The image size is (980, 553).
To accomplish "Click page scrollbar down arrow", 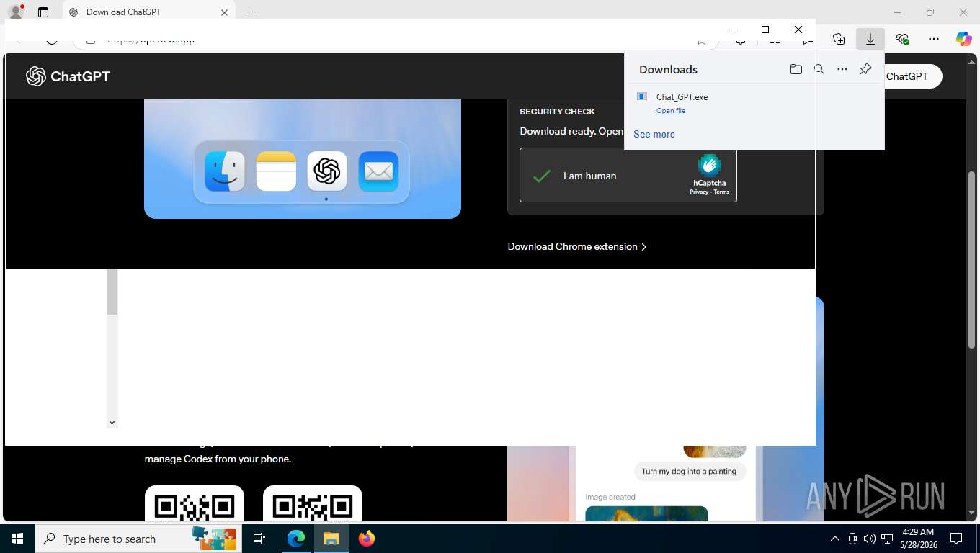I will coord(973,513).
